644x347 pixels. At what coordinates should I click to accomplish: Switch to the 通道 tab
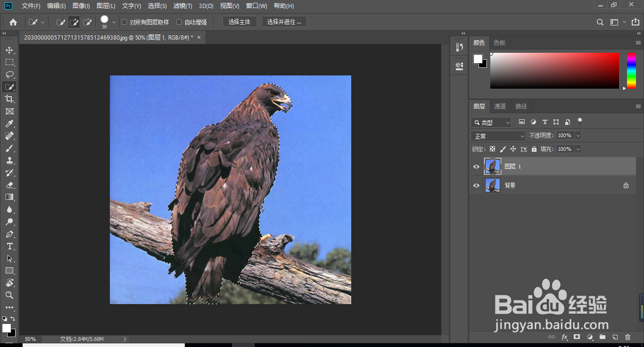coord(500,107)
